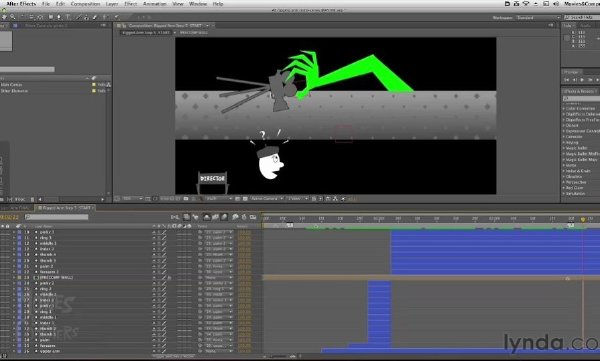Viewport: 600px width, 361px height.
Task: Enable Motion Blur for the composition
Action: 224,217
